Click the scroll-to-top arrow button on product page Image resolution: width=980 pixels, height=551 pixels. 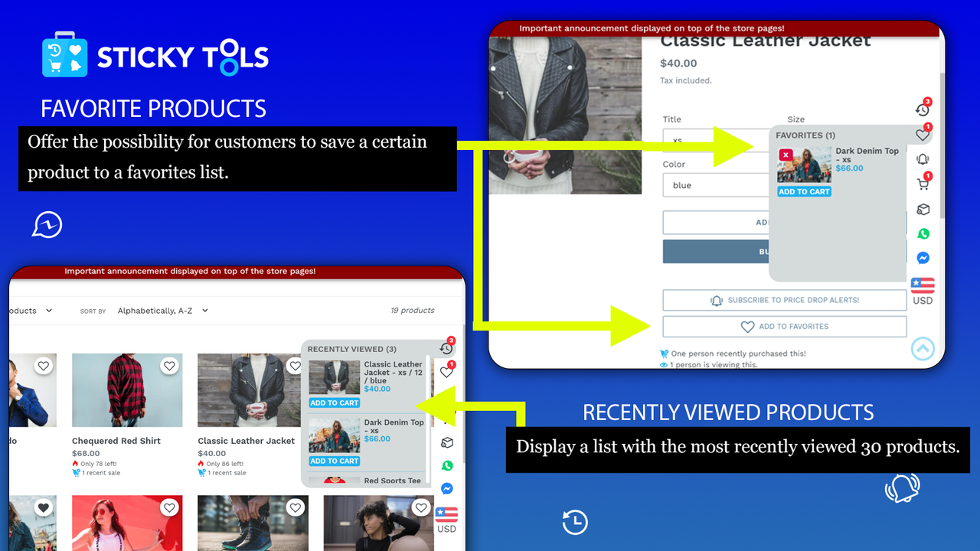(923, 349)
